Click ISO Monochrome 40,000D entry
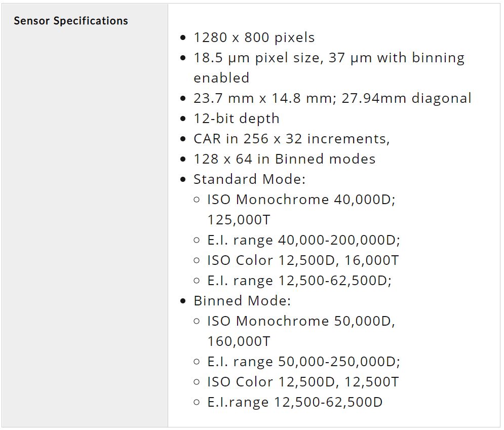This screenshot has height=430, width=504. 301,200
